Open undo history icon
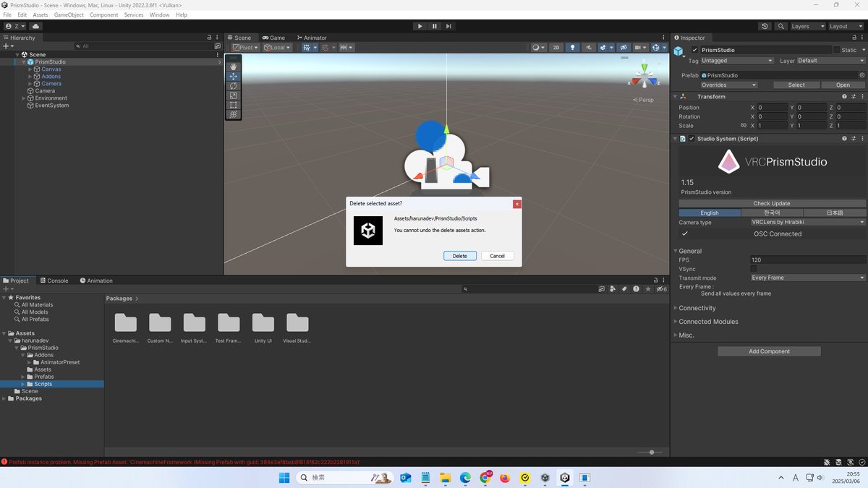 (765, 26)
